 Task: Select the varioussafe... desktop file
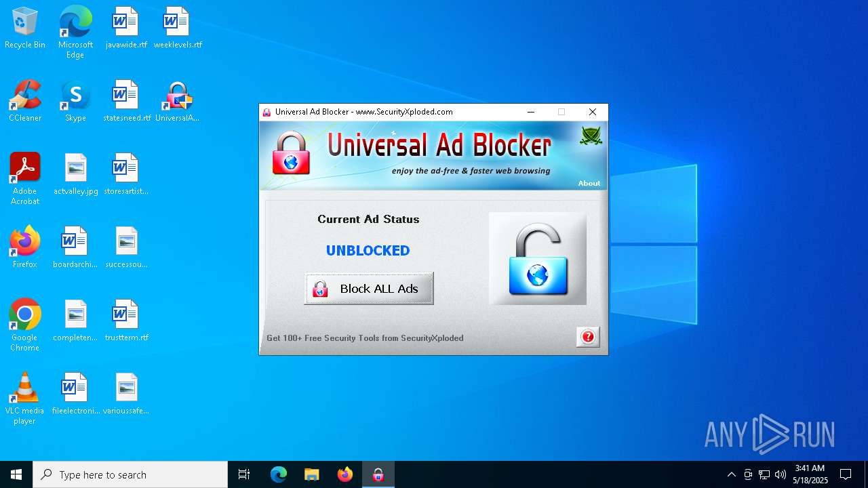click(126, 394)
